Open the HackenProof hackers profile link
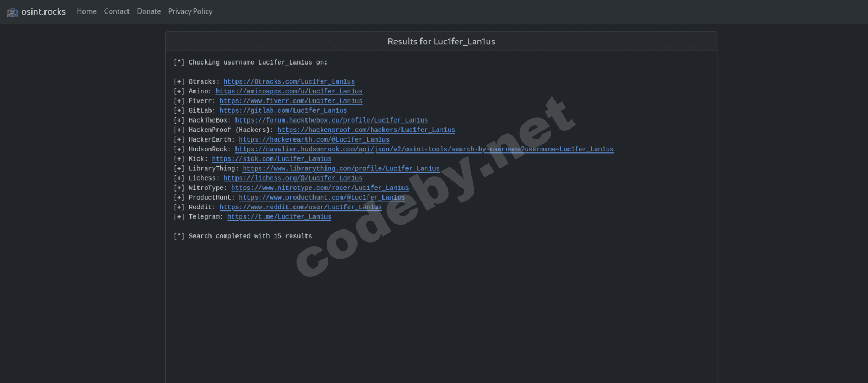Screen dimensions: 868x383 (366, 130)
